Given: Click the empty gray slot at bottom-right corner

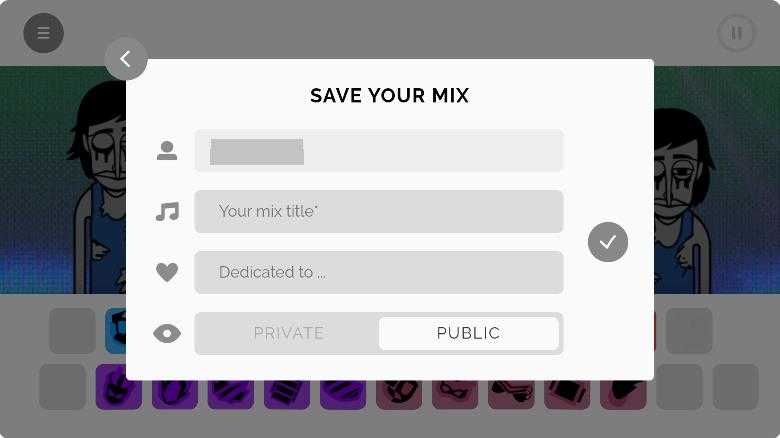Looking at the screenshot, I should pyautogui.click(x=735, y=387).
